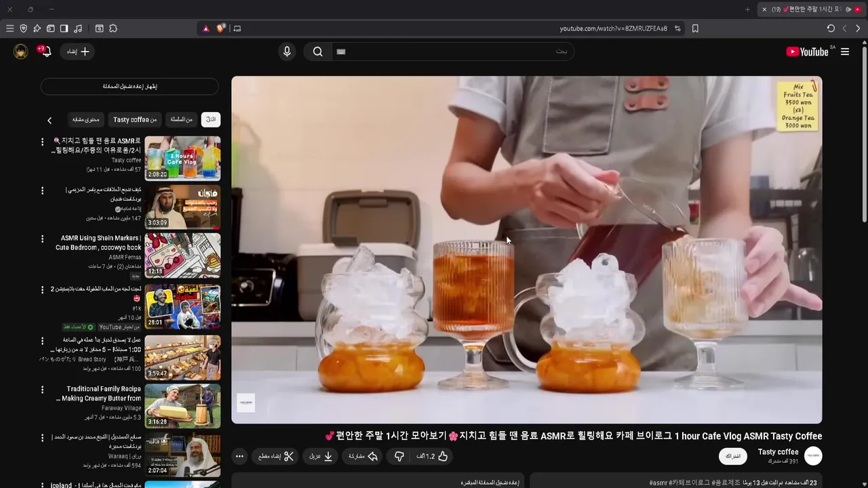Open the tab search icon in toolbar
This screenshot has height=488, width=868.
(x=99, y=28)
